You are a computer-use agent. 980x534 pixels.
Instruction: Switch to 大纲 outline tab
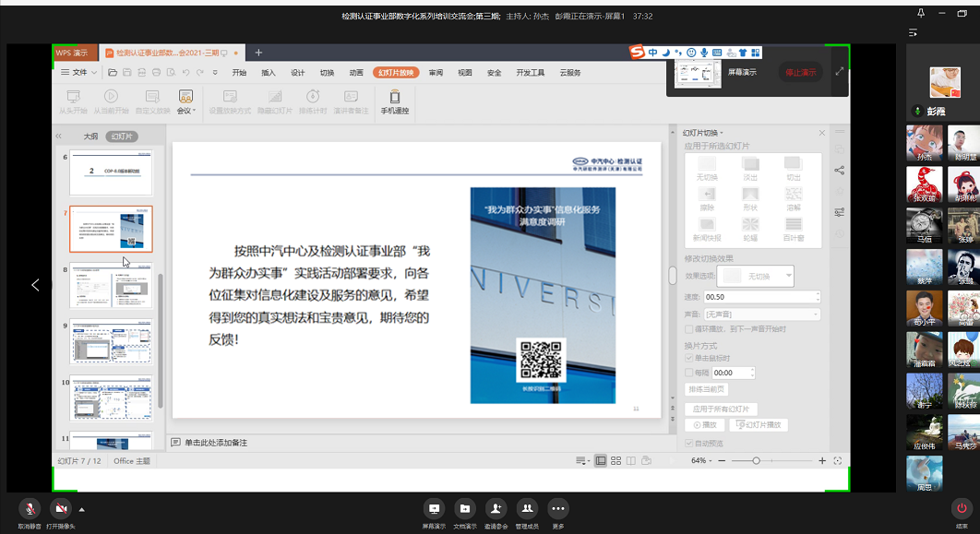point(90,136)
